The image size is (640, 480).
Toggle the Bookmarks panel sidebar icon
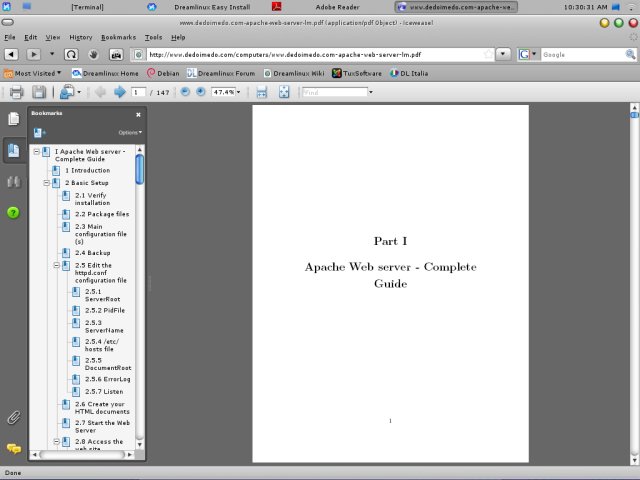click(13, 150)
